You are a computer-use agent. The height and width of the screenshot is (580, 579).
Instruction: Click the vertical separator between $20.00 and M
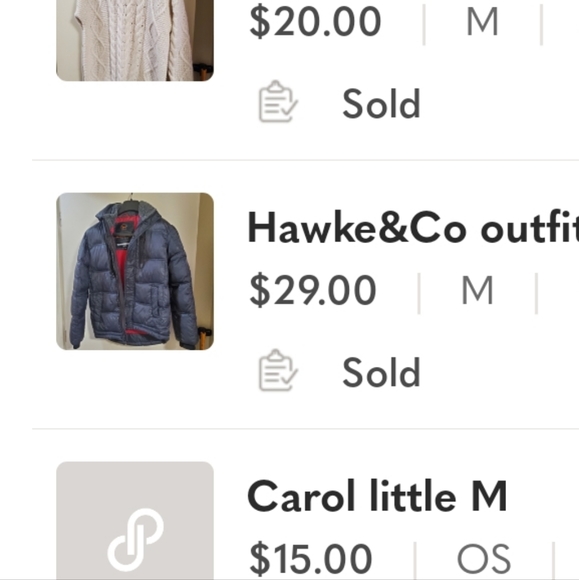[424, 24]
